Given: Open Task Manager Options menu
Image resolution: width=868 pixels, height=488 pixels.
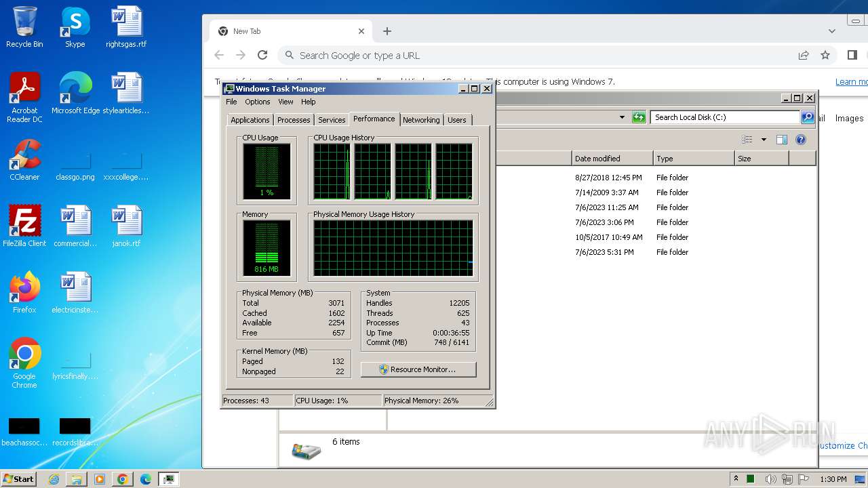Looking at the screenshot, I should pos(258,102).
